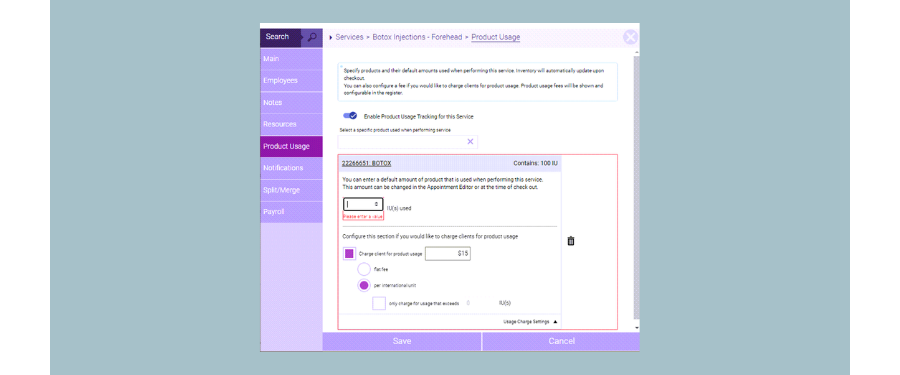Clear the product selection with X icon
This screenshot has width=900, height=375.
[x=470, y=141]
